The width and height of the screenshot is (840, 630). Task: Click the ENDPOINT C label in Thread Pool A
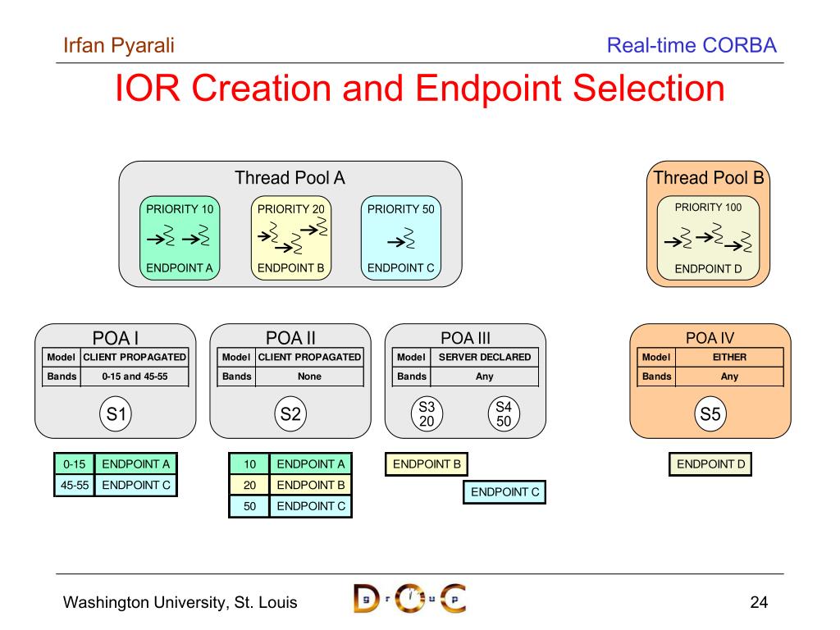[400, 268]
